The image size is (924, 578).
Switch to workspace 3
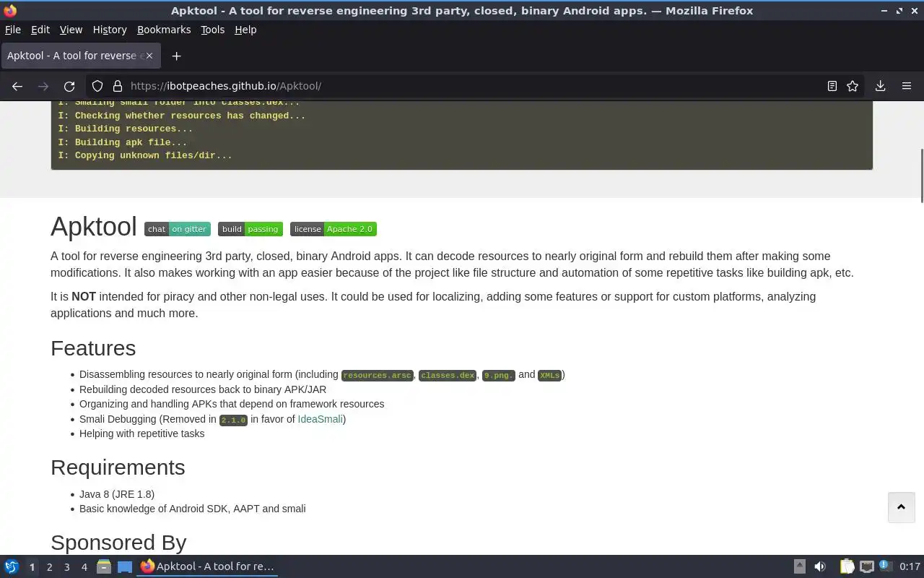pyautogui.click(x=66, y=567)
